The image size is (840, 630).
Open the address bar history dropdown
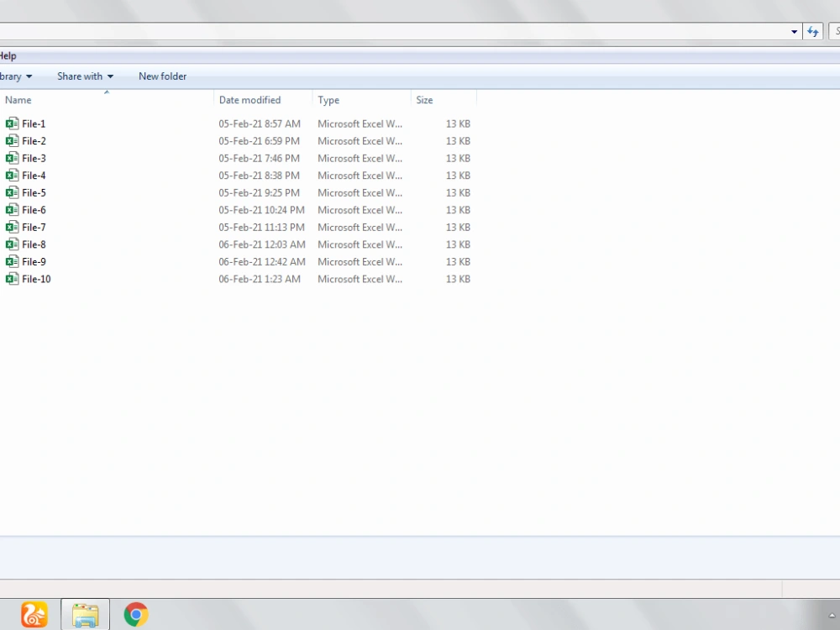(x=794, y=32)
